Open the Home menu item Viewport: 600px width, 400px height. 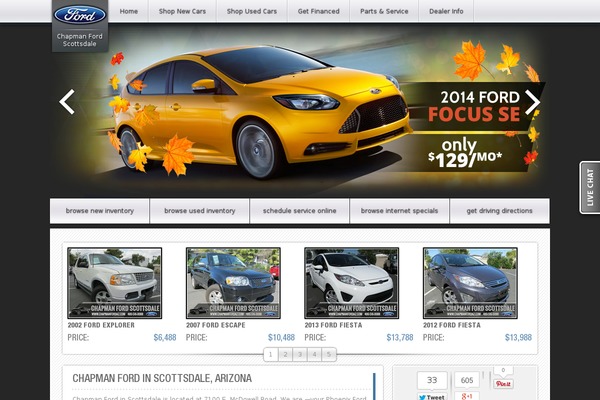(x=129, y=11)
